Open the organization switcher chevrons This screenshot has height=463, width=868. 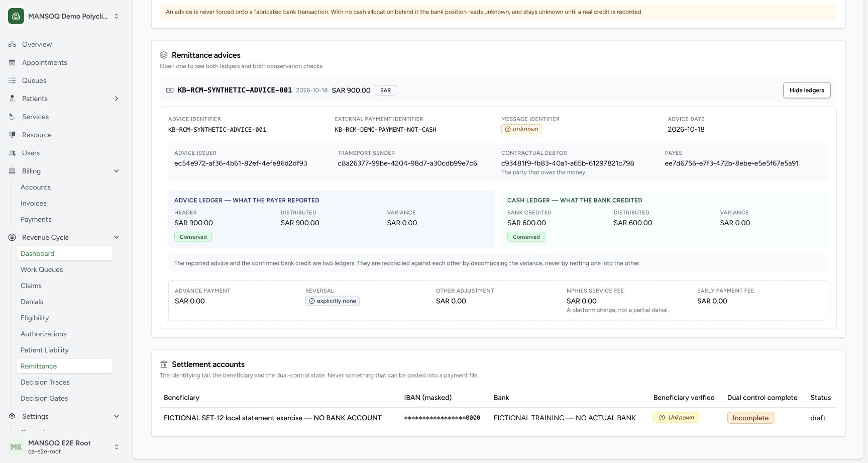117,16
